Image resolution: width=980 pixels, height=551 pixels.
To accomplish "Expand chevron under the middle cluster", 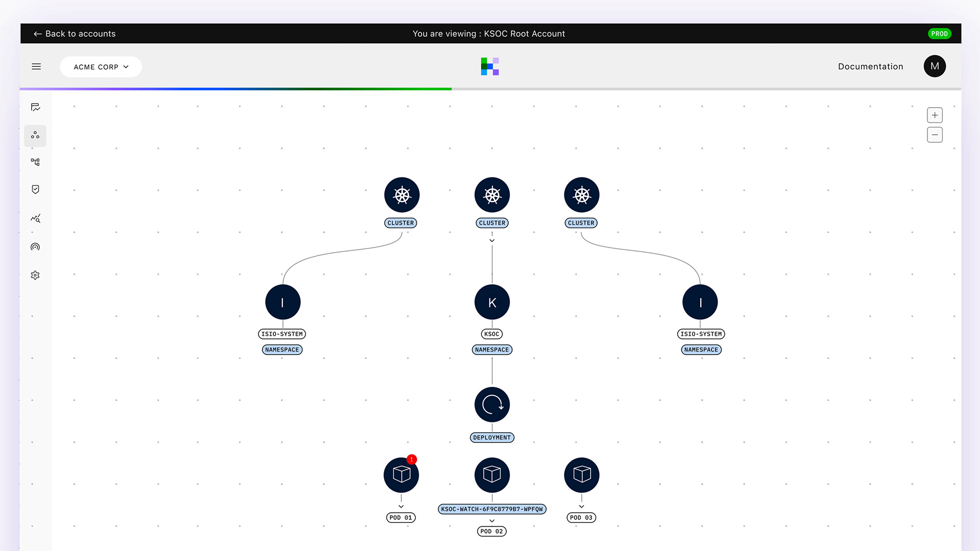I will [x=492, y=241].
